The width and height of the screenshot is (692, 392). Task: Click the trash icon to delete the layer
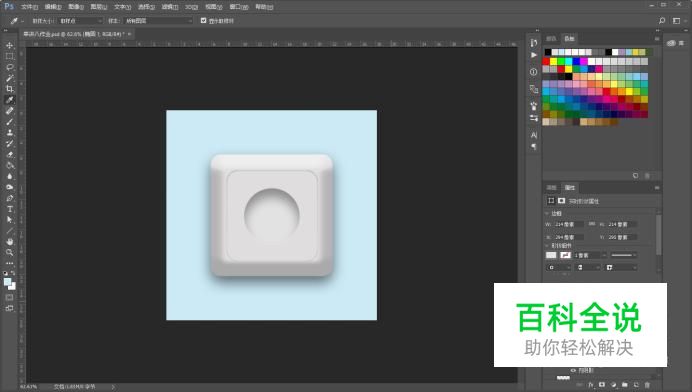click(x=647, y=385)
